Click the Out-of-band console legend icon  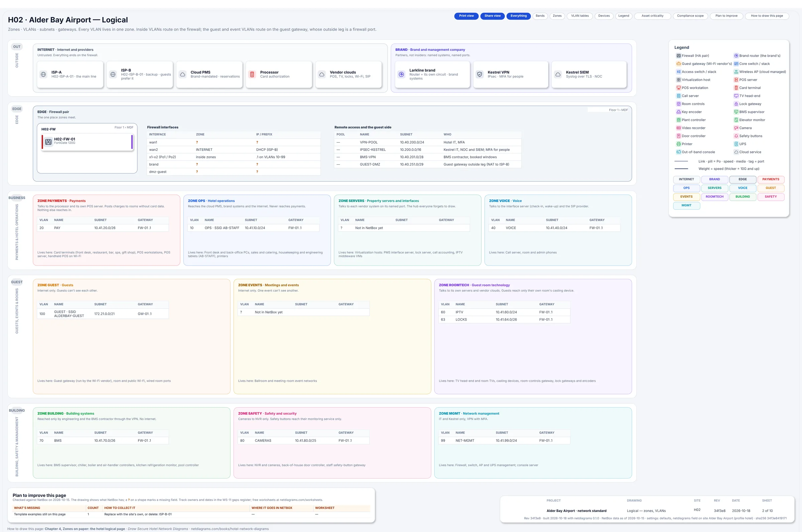[678, 152]
